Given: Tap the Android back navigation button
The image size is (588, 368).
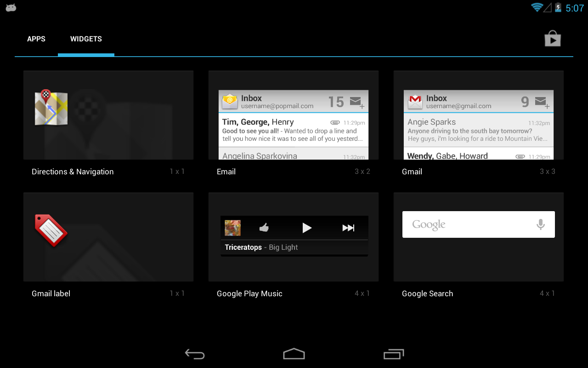Looking at the screenshot, I should point(195,354).
